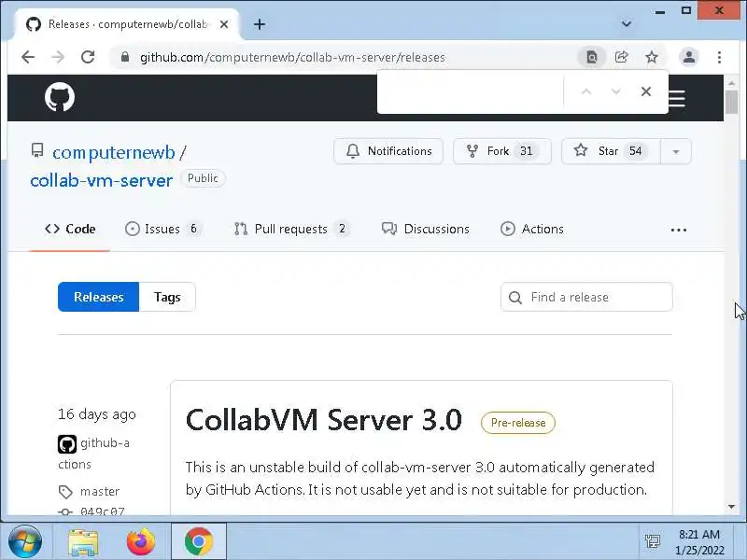The width and height of the screenshot is (747, 560).
Task: Click the scrollbar up arrow
Action: tap(731, 83)
